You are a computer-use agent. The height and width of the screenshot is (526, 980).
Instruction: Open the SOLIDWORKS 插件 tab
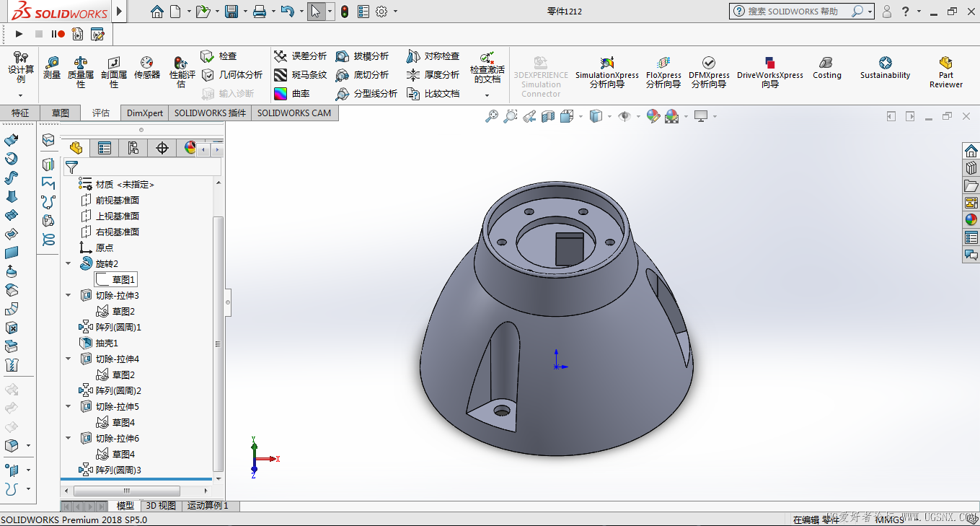[x=210, y=113]
